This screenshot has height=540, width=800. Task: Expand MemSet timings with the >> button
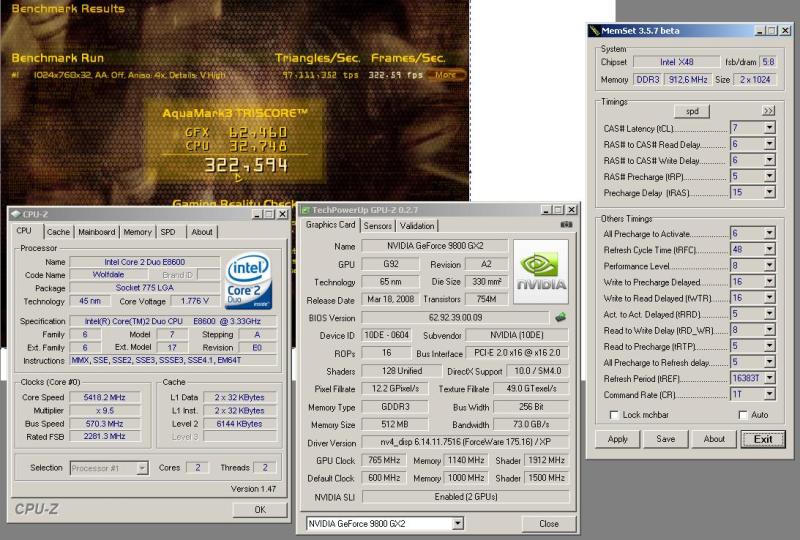[768, 111]
